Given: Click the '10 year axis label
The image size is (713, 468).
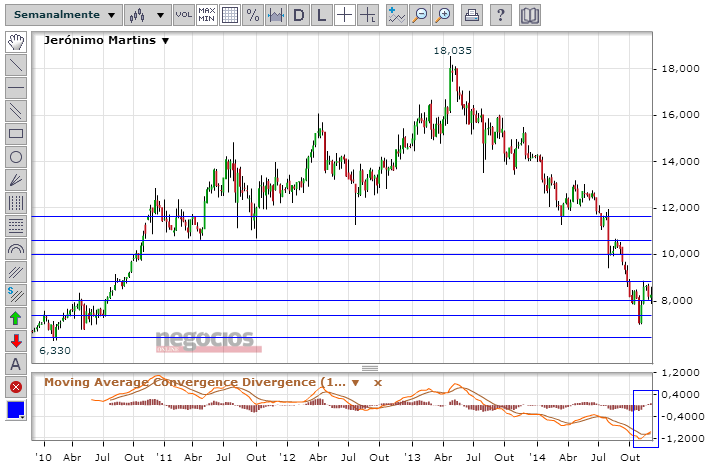Looking at the screenshot, I should click(x=44, y=457).
